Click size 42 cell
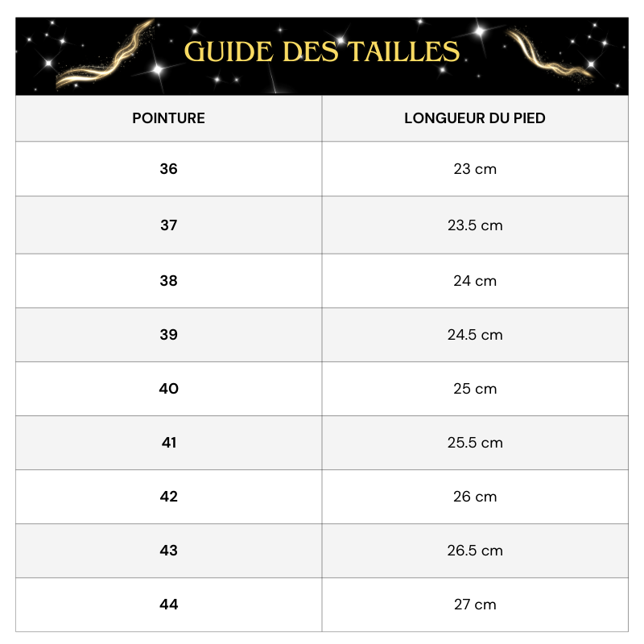644x644 pixels. 168,497
